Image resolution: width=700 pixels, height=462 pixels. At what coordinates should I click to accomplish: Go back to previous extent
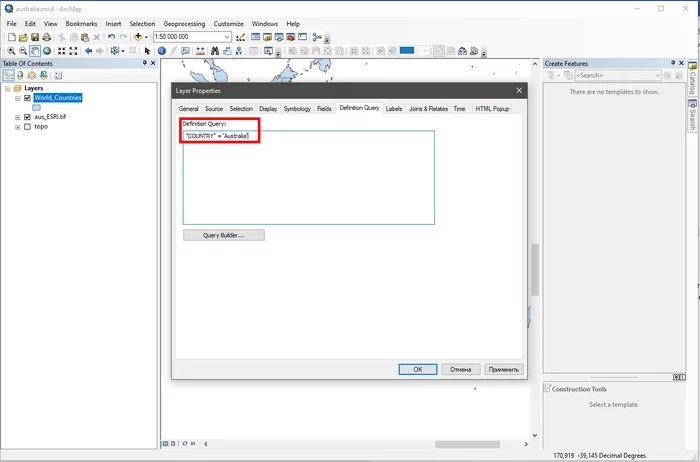point(88,51)
